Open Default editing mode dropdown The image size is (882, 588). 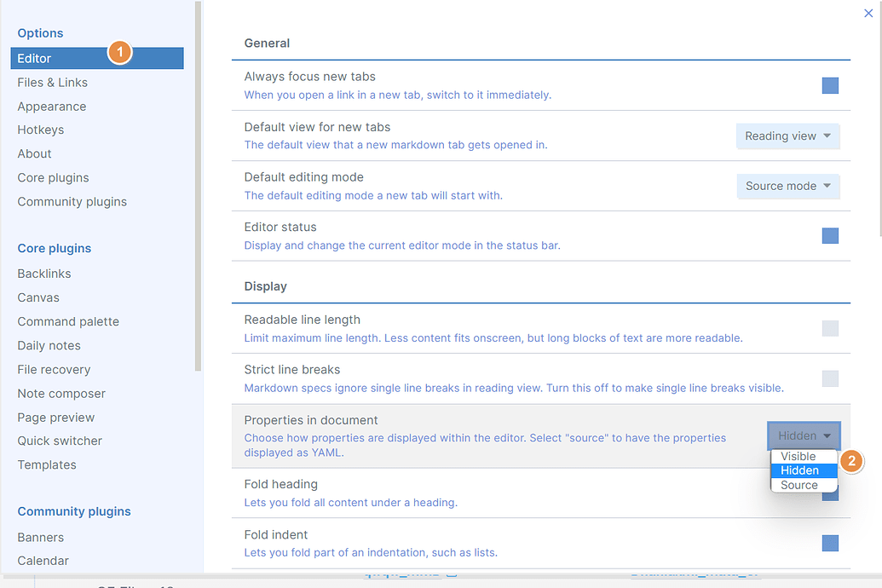pos(787,186)
